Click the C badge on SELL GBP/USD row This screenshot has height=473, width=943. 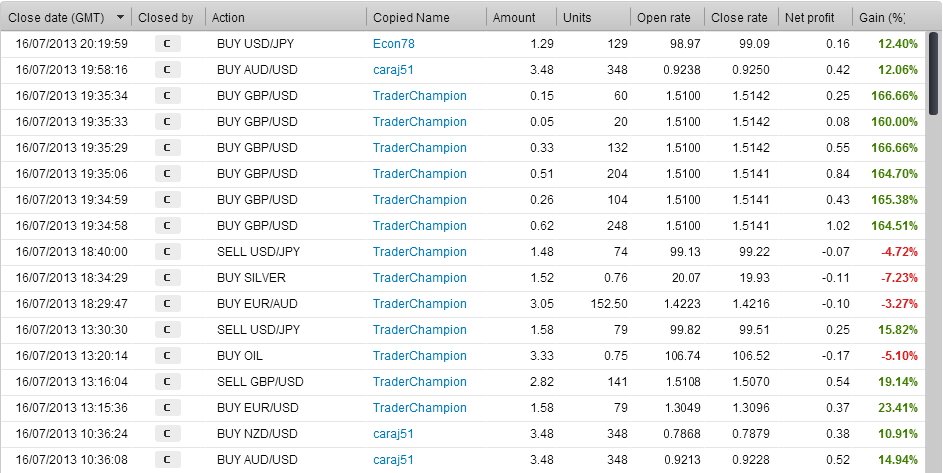[x=167, y=382]
